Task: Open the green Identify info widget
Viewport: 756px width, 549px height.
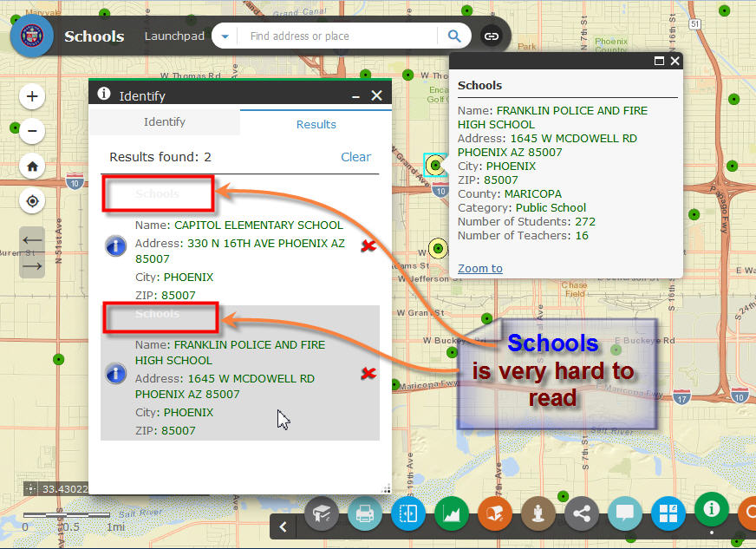Action: [712, 509]
